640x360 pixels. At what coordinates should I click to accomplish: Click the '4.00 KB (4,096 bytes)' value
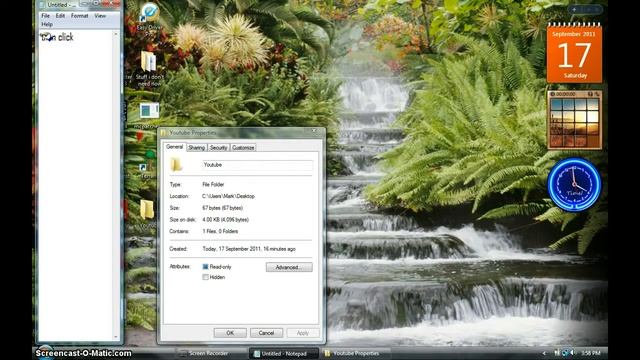click(225, 220)
